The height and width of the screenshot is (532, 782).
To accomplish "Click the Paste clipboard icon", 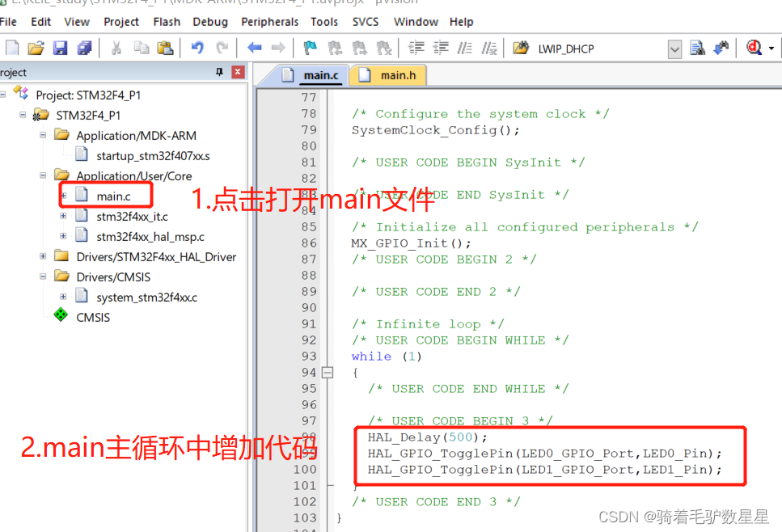I will (x=165, y=48).
